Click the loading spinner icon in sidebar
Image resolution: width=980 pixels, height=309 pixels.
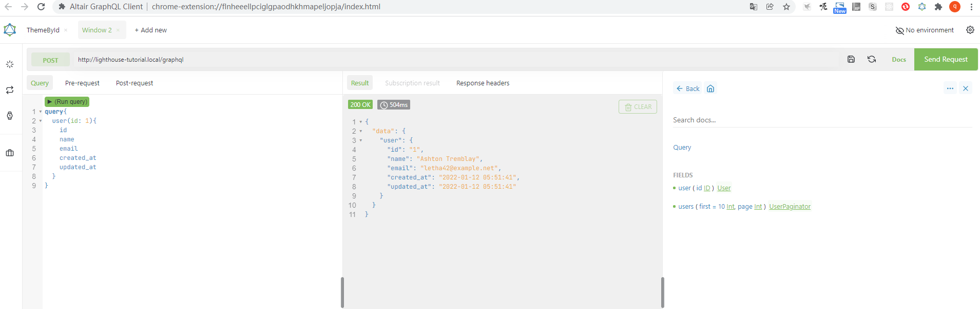10,64
